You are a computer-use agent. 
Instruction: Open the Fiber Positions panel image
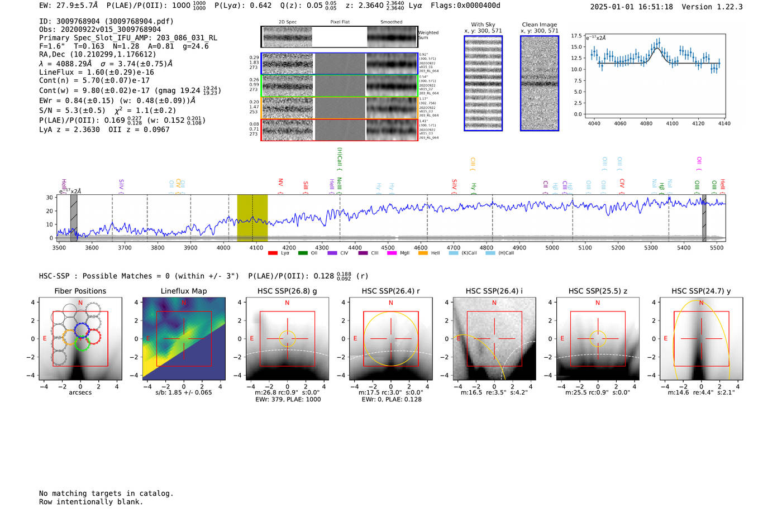[80, 339]
